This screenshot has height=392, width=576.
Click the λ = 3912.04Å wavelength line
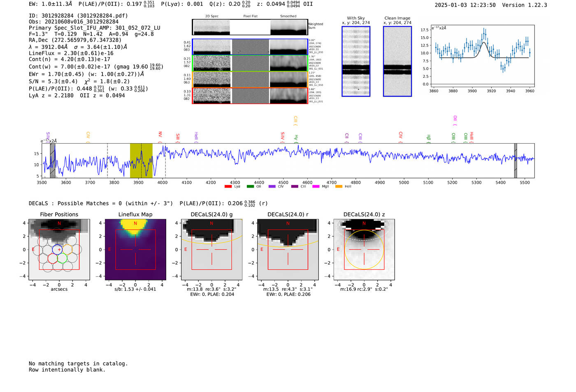(x=78, y=47)
